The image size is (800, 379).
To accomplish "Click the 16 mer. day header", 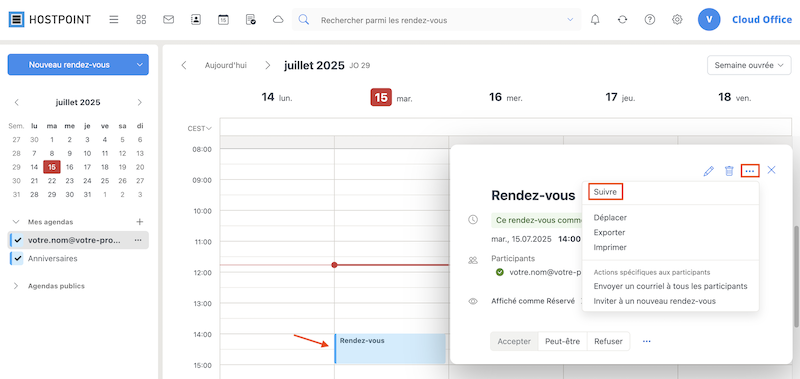I will [x=506, y=97].
